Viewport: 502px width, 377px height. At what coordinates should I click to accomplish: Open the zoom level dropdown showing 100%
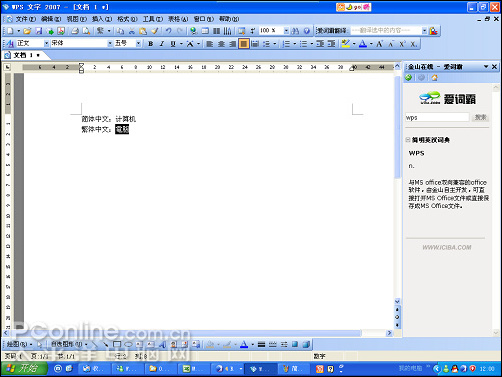click(286, 31)
